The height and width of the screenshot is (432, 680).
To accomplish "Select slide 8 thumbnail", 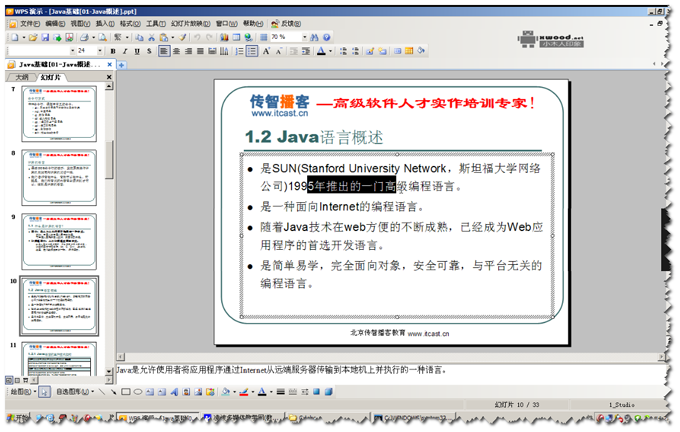I will 59,177.
